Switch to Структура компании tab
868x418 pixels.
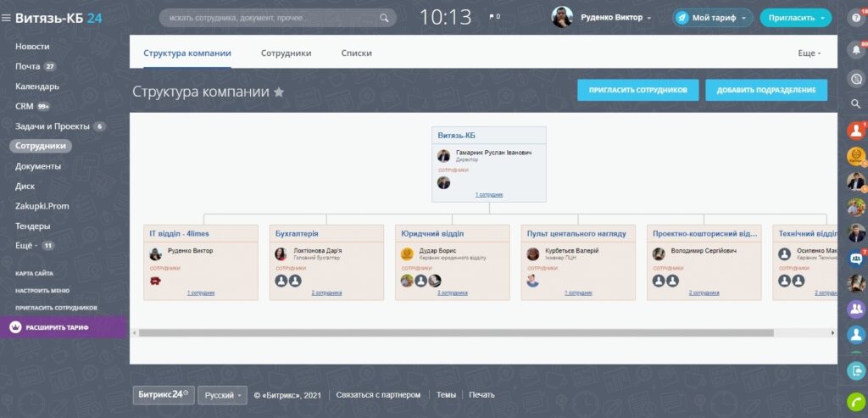click(187, 53)
